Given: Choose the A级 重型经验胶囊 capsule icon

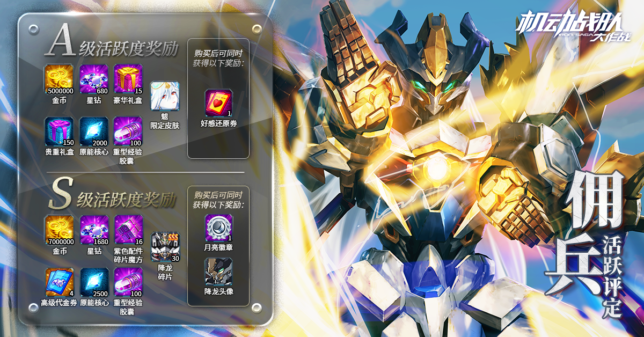Looking at the screenshot, I should pos(128,131).
